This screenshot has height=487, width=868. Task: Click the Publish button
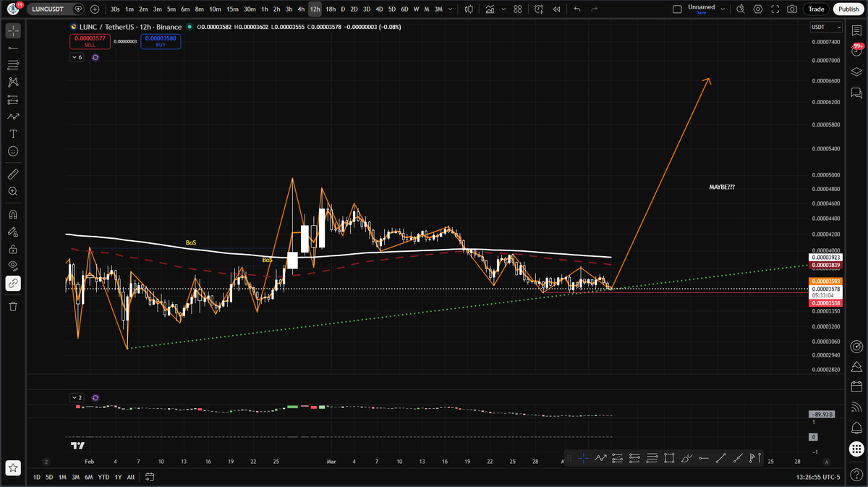pos(848,9)
